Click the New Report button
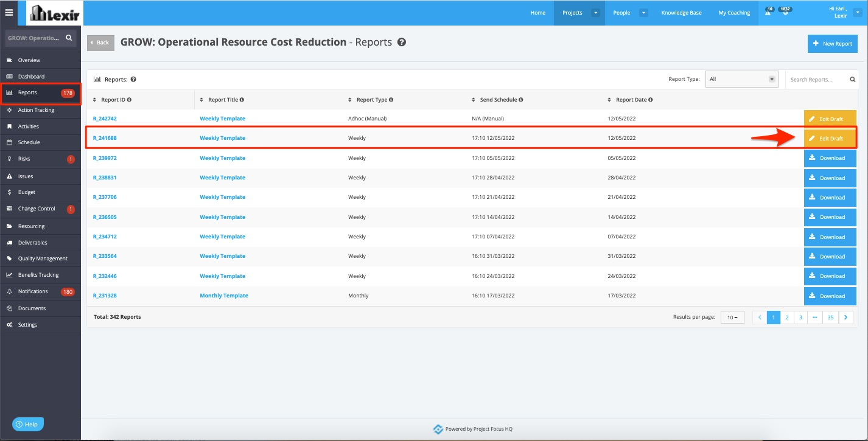The width and height of the screenshot is (868, 441). pos(832,44)
